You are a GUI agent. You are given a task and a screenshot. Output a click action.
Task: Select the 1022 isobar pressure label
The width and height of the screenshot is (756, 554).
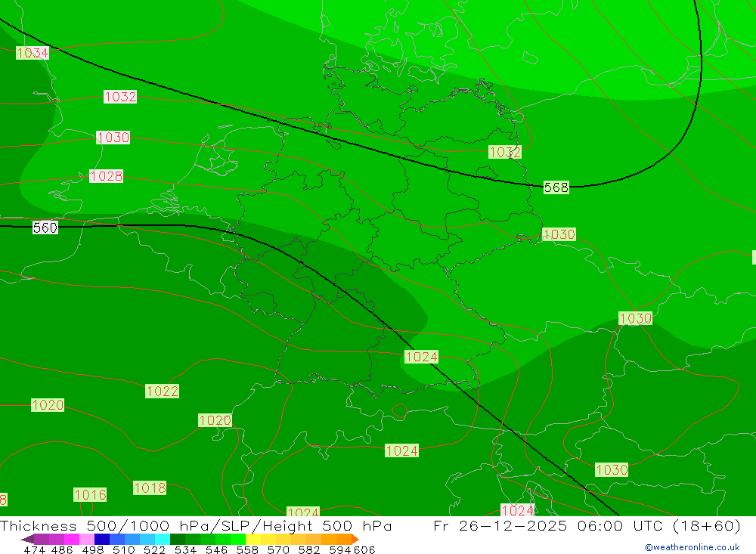162,391
